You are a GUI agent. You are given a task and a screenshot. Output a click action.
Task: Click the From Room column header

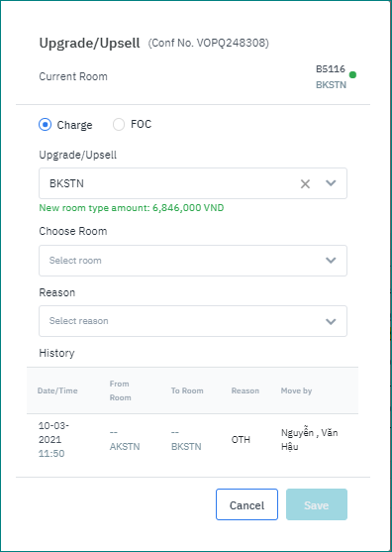pos(120,390)
